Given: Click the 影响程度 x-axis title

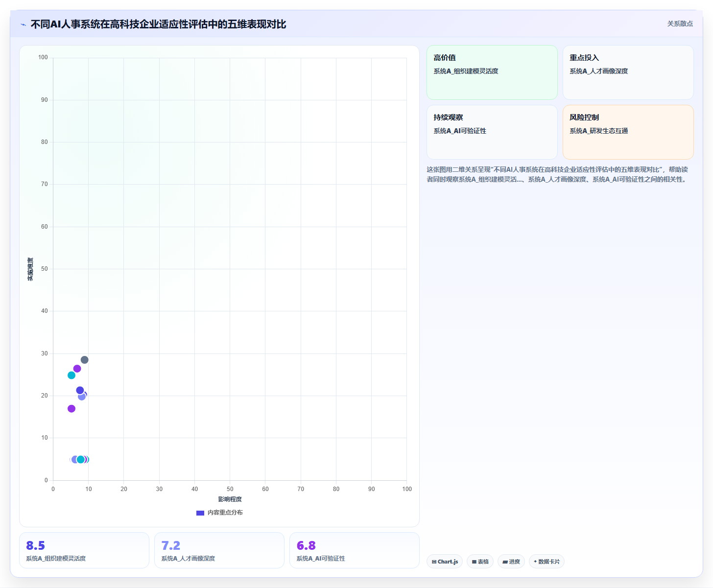Looking at the screenshot, I should pyautogui.click(x=230, y=499).
